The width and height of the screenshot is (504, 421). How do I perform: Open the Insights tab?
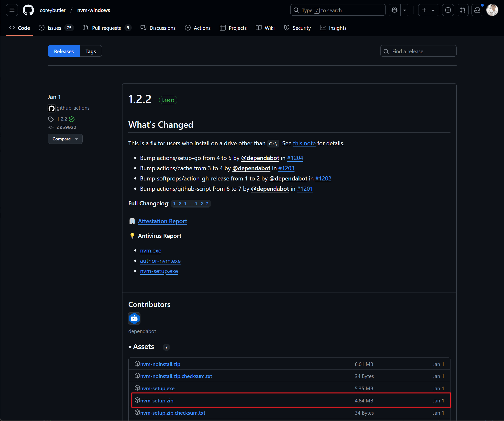pyautogui.click(x=333, y=28)
